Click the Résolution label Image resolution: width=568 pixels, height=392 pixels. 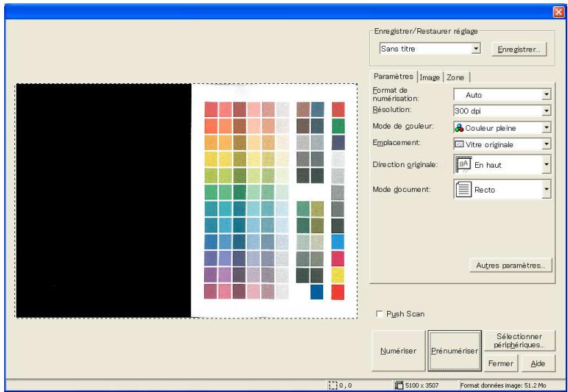(x=391, y=109)
